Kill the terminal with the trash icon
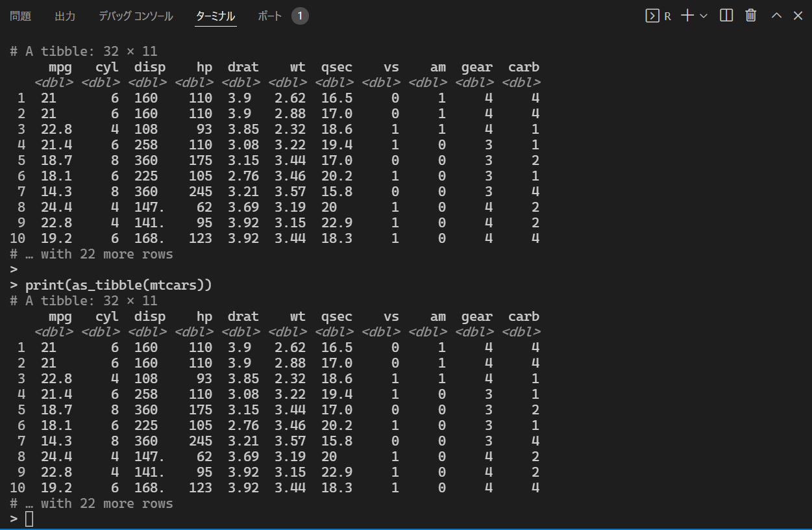Screen dimensions: 812x530 750,16
